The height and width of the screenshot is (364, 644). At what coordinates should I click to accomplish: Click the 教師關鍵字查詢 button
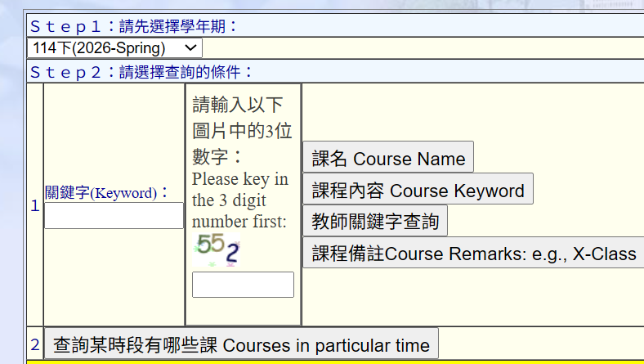pos(375,221)
